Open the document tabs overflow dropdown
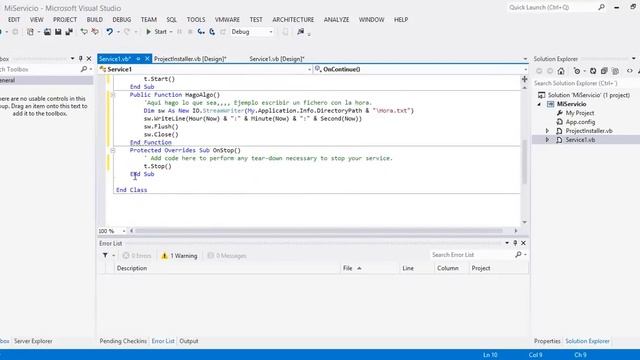 pos(525,59)
